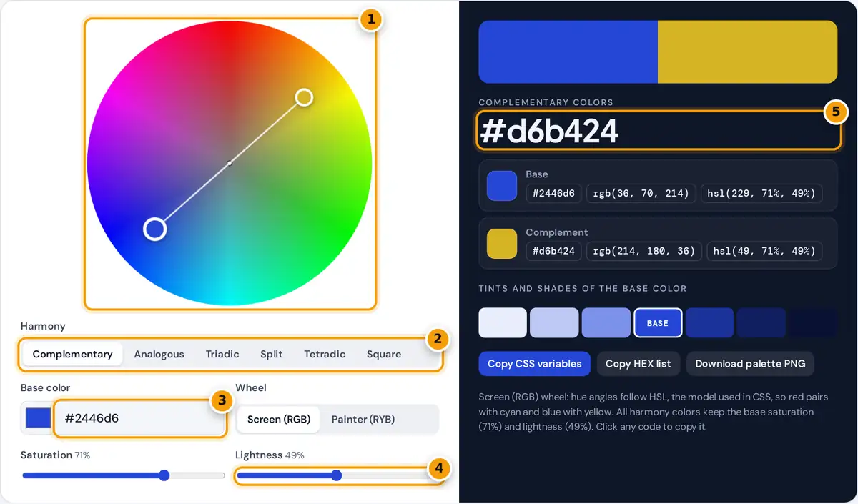Copy base hex code #2446d6 chip
Viewport: 858px width, 504px height.
coord(553,193)
